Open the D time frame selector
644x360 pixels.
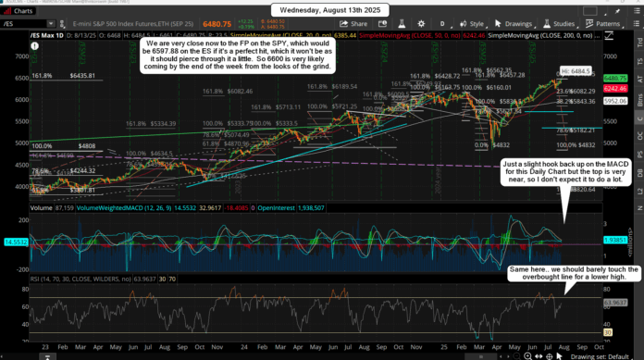(x=442, y=24)
